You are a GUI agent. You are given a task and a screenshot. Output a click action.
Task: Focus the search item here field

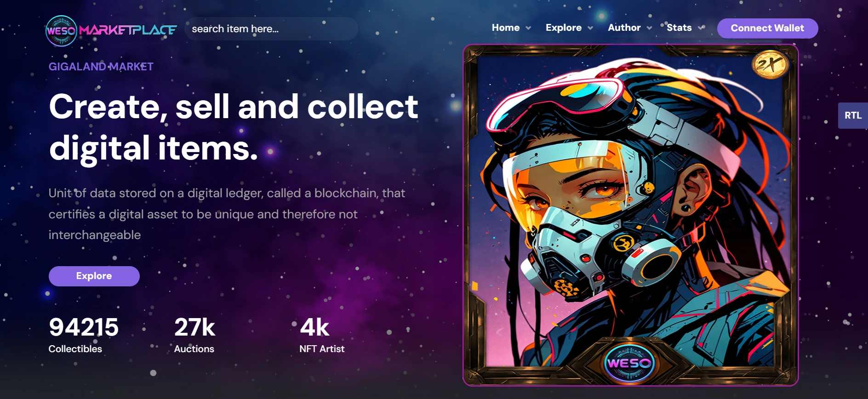pyautogui.click(x=271, y=28)
